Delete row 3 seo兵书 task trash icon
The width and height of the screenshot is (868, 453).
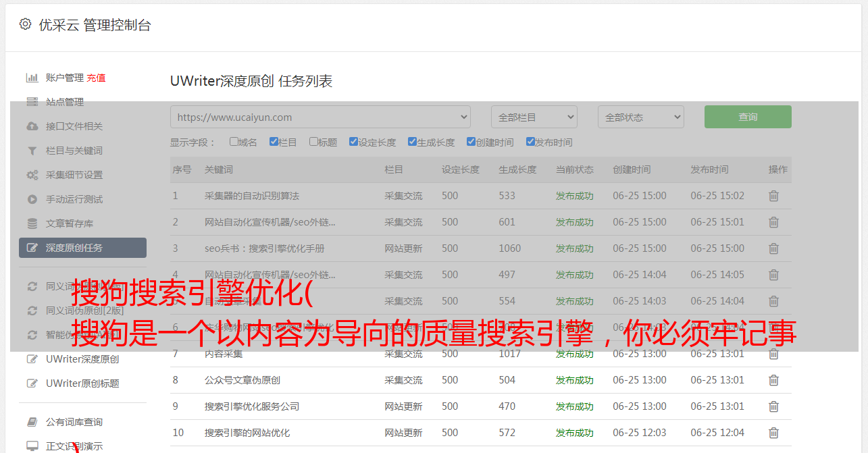pos(774,248)
